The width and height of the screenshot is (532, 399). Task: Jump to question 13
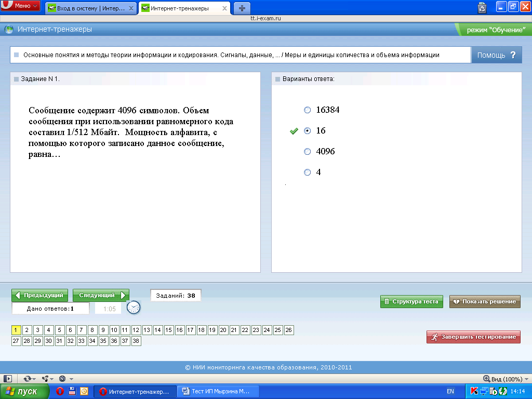[147, 330]
